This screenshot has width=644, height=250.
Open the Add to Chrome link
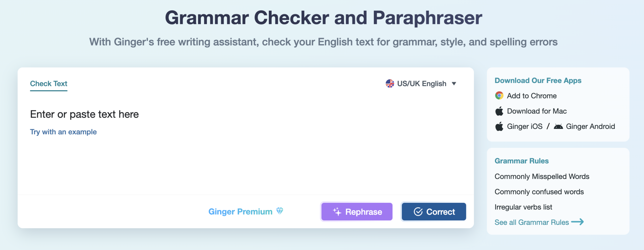[531, 96]
